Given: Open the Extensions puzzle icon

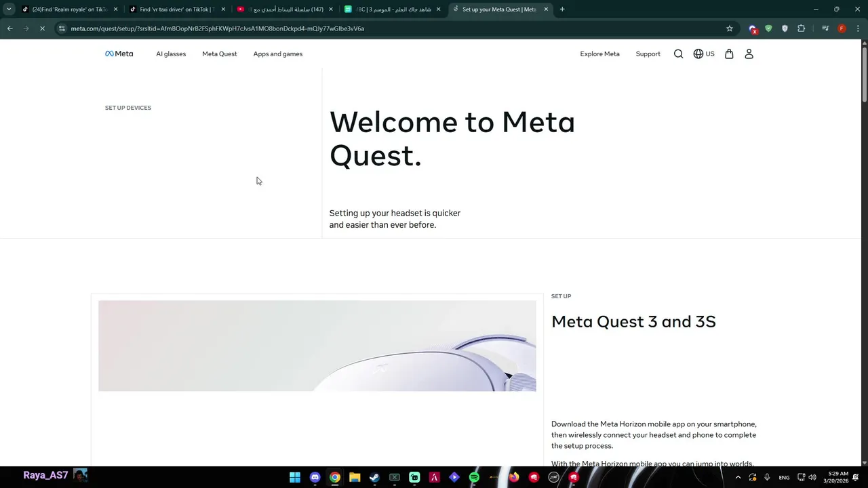Looking at the screenshot, I should [x=802, y=28].
